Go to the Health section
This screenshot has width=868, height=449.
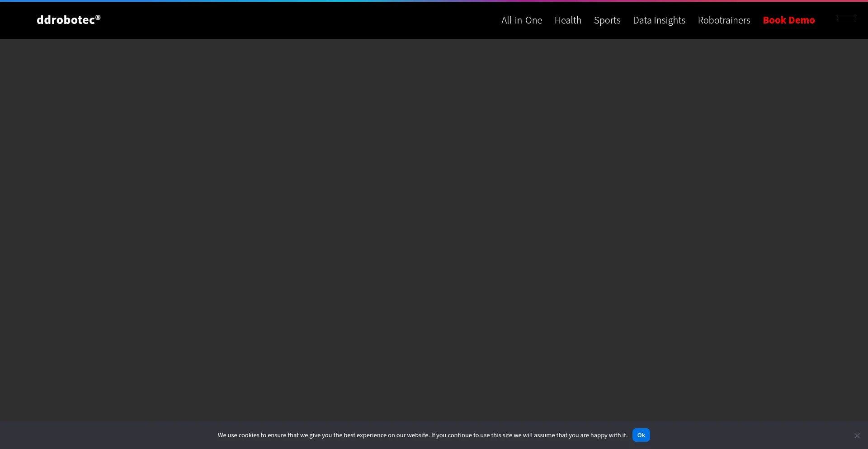coord(568,20)
